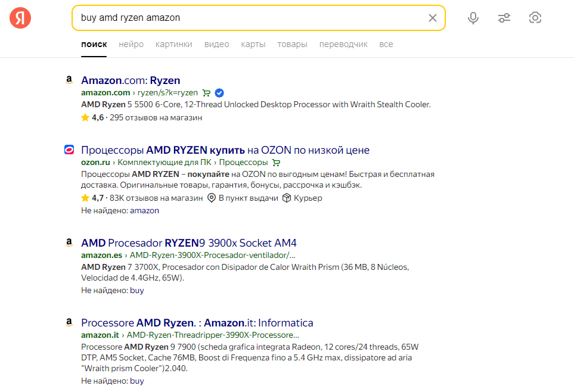574x392 pixels.
Task: Click the blue verified badge for Amazon
Action: pyautogui.click(x=219, y=93)
